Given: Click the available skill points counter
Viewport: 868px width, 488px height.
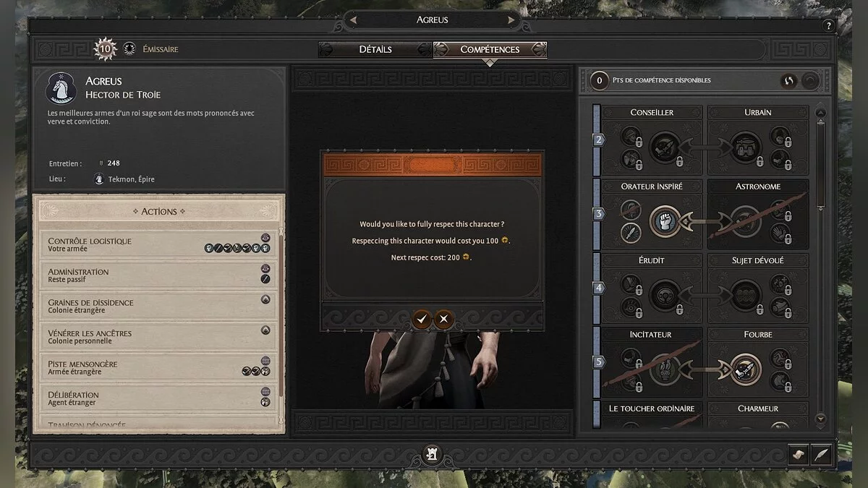Looking at the screenshot, I should click(599, 80).
